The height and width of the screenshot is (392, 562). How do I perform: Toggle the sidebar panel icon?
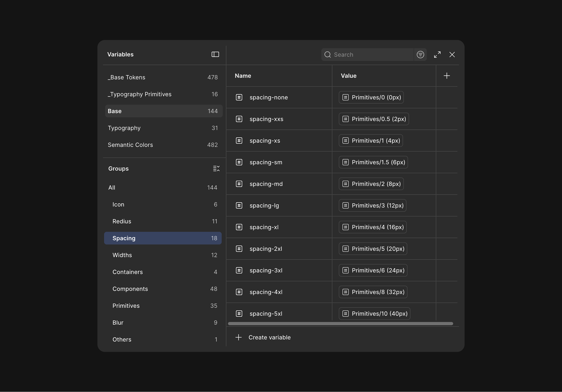click(215, 54)
